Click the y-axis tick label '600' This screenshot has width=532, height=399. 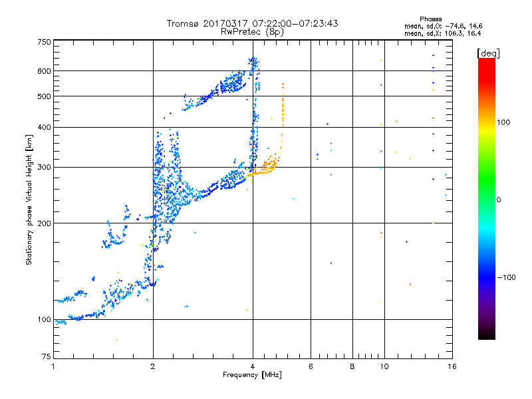44,71
